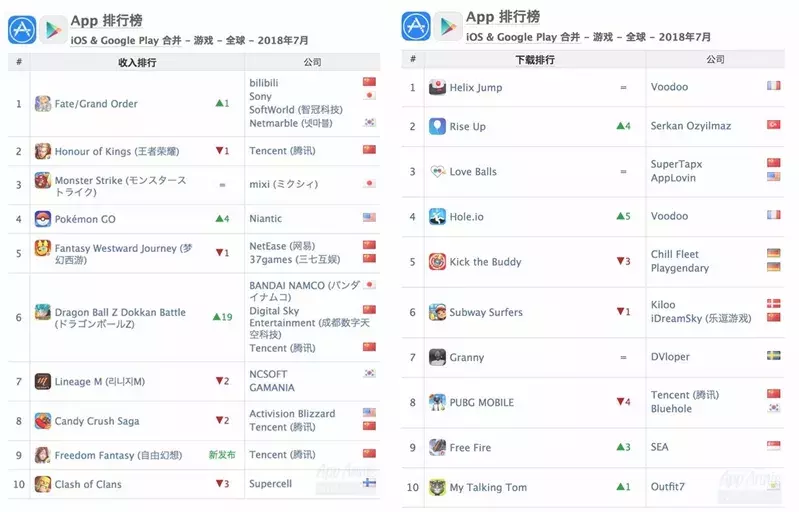This screenshot has width=799, height=512.
Task: Click the App Store icon above download chart
Action: coord(416,26)
